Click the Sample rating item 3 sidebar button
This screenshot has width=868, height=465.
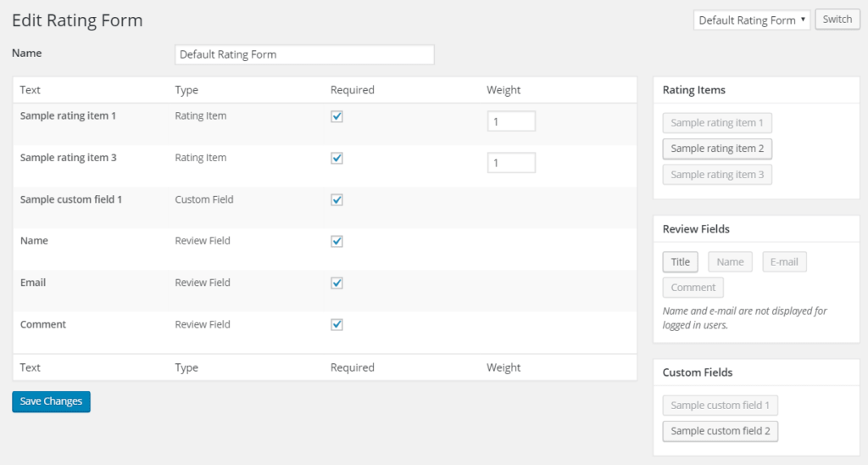coord(717,175)
